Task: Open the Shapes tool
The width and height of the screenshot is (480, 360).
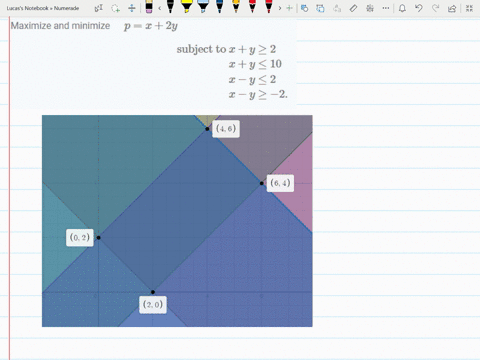Action: coord(304,8)
